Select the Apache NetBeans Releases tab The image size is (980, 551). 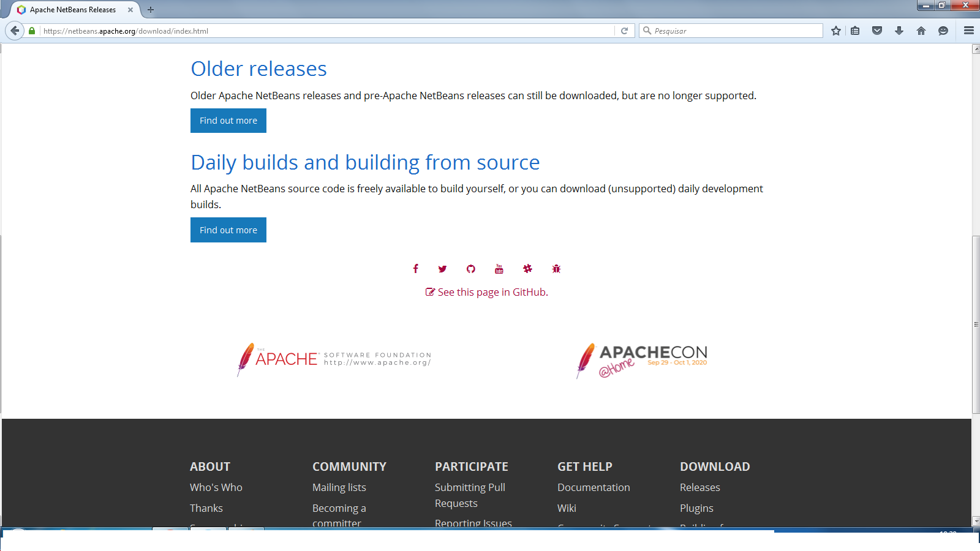tap(72, 10)
